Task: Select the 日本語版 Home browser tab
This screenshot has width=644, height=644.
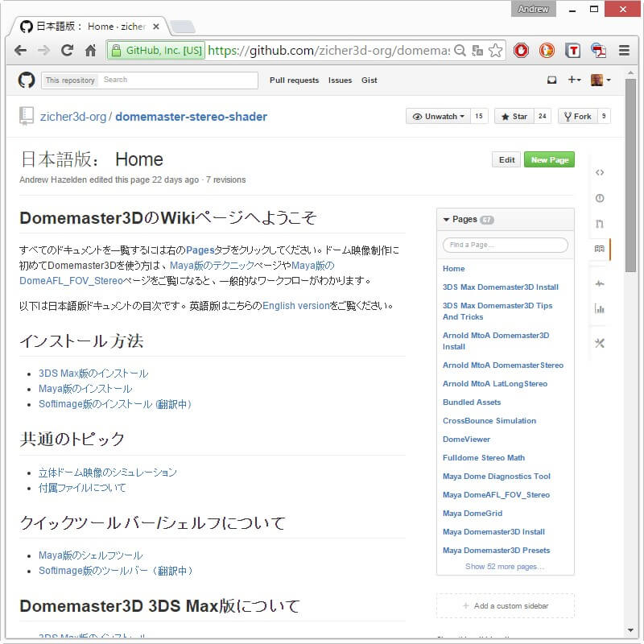Action: 90,27
